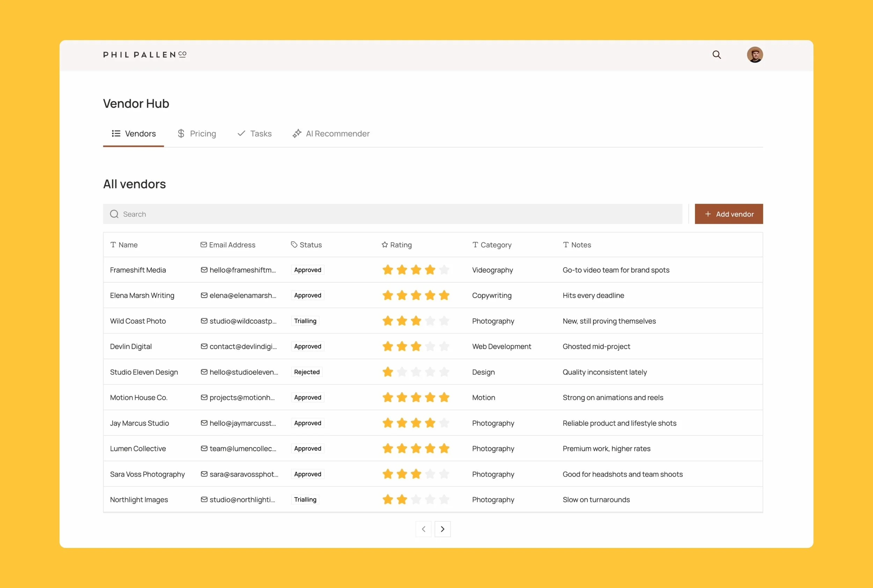Open the Rejected status for Studio Eleven Design
This screenshot has width=873, height=588.
[x=307, y=372]
